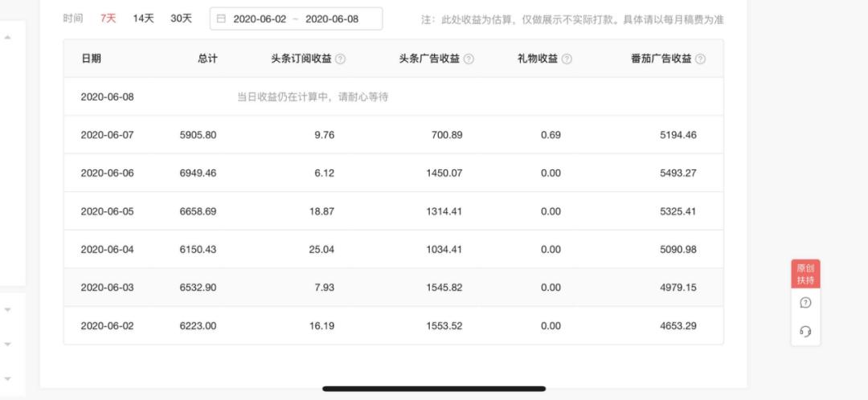Click the 原创扶持 red badge

(805, 274)
